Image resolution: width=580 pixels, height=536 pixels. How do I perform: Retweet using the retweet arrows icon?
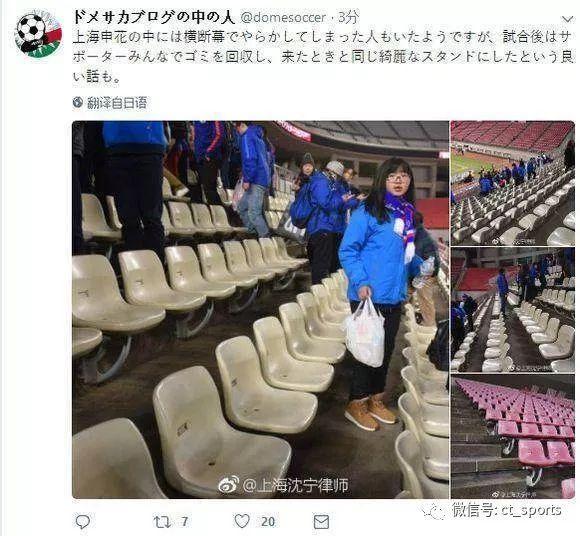click(162, 522)
